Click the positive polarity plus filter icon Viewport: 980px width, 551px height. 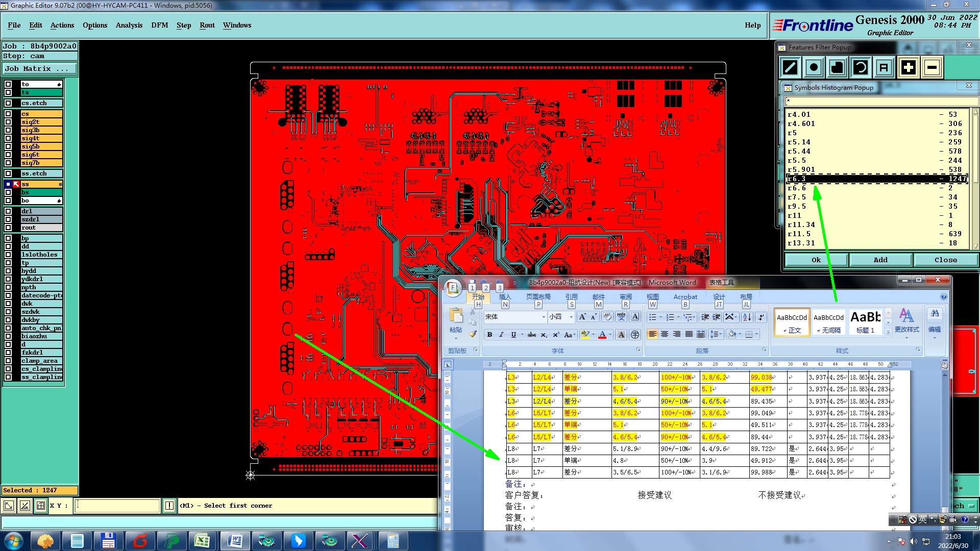point(908,67)
